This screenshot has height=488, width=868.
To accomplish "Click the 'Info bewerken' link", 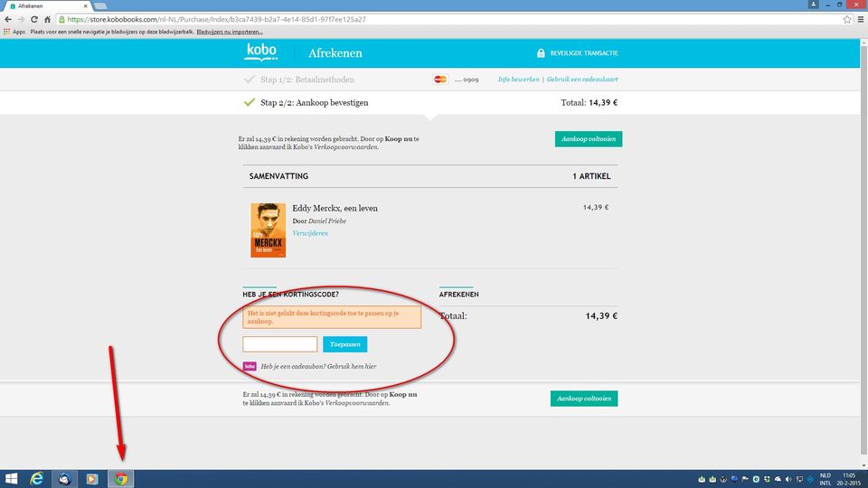I will point(518,80).
